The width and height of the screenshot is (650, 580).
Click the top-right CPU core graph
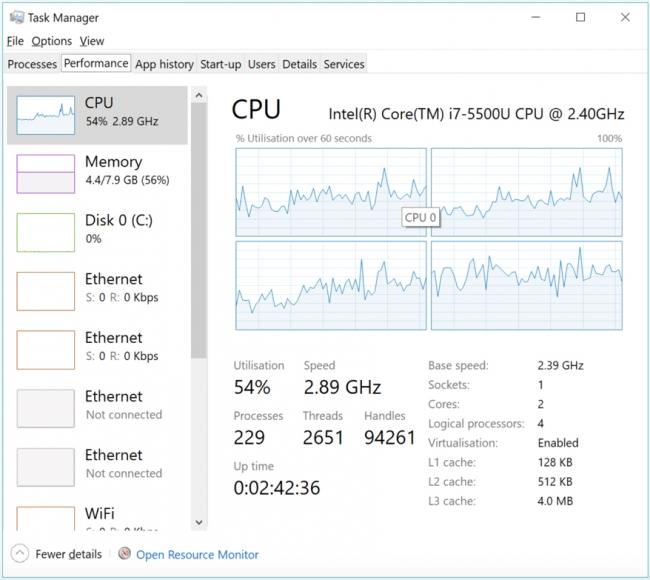click(x=526, y=192)
